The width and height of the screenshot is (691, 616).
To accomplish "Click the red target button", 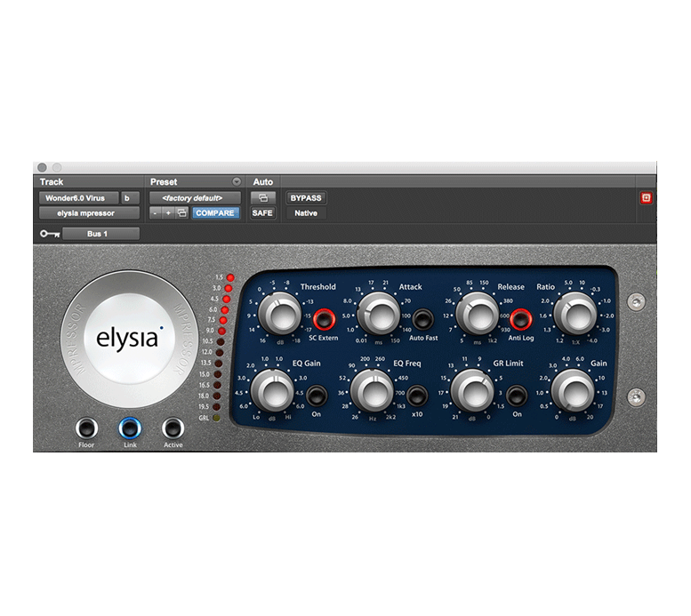I will [646, 198].
